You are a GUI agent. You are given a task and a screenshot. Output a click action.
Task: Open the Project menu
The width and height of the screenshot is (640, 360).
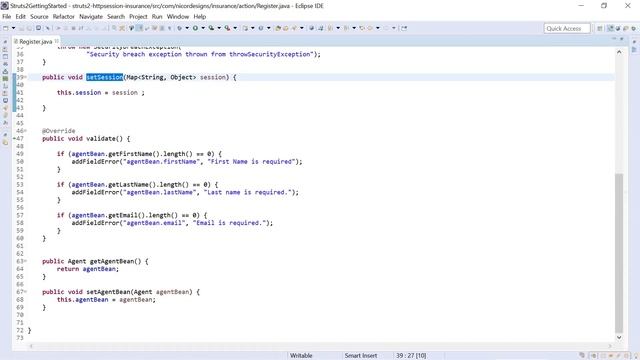(138, 17)
